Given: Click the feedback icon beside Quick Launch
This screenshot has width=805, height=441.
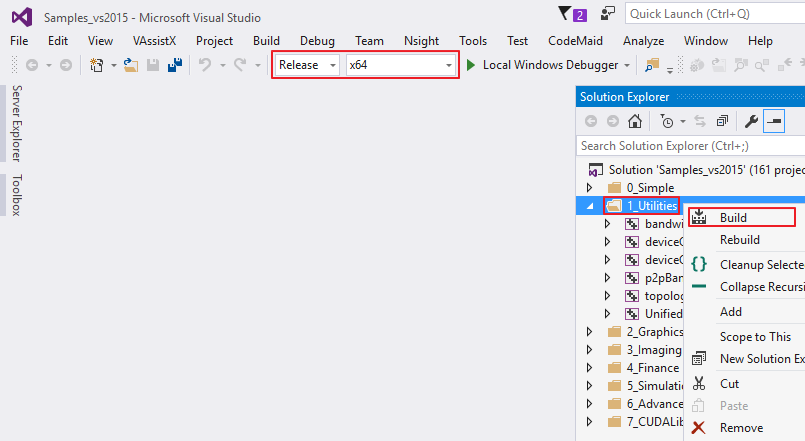Looking at the screenshot, I should tap(607, 14).
